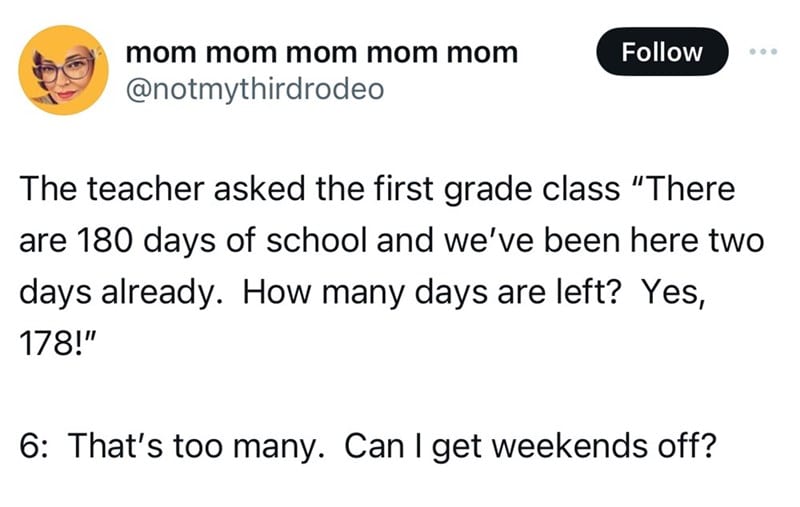Click the word "Yes," in the tweet
800x507 pixels.
coord(673,293)
